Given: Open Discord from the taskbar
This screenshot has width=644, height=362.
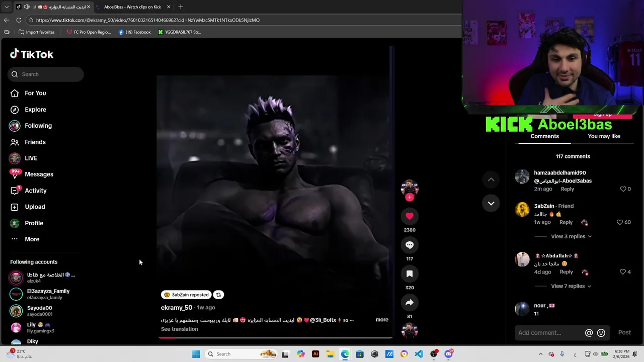Looking at the screenshot, I should click(x=448, y=354).
